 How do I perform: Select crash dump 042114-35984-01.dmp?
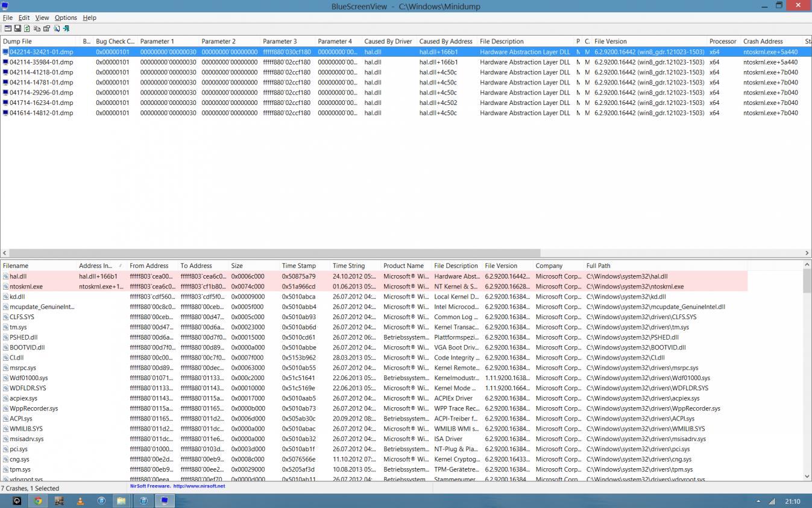click(42, 62)
